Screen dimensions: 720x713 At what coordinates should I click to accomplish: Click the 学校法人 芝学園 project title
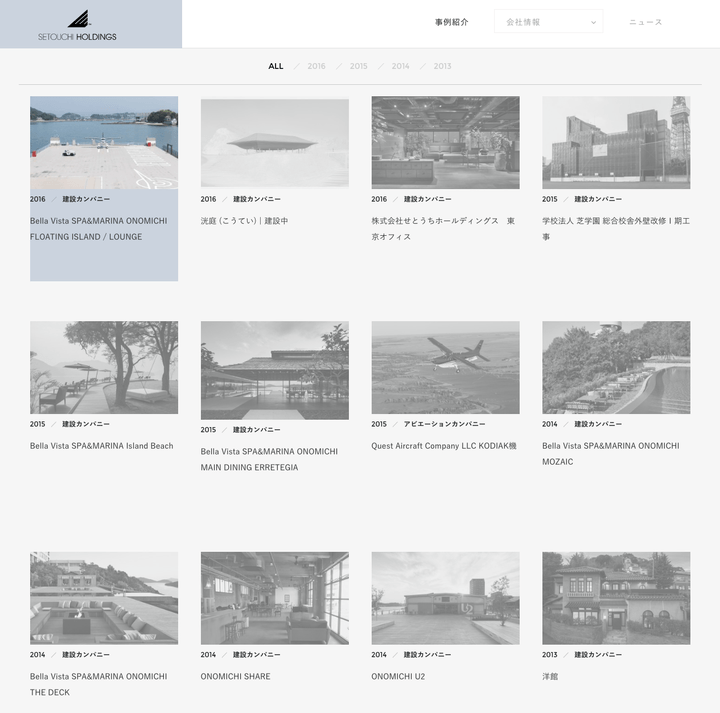pos(616,229)
